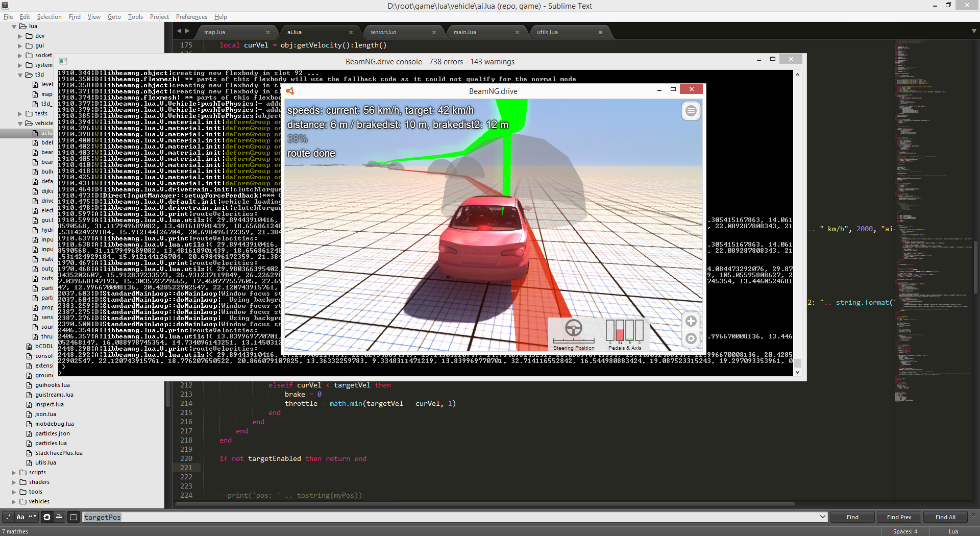Collapse the vehicle folder
This screenshot has width=980, height=536.
click(20, 124)
